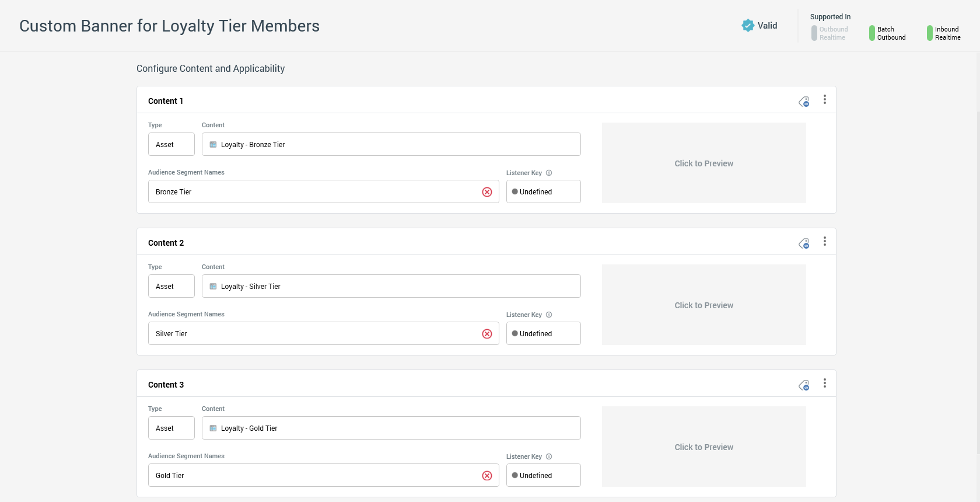Screen dimensions: 980x502
Task: Click the Inbound Realtime support indicator
Action: (x=944, y=33)
